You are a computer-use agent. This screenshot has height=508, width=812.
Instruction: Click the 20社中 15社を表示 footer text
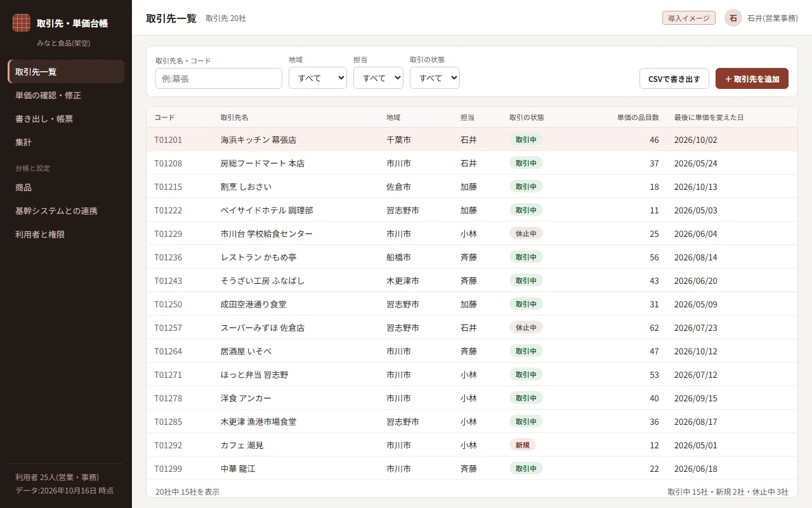[x=188, y=491]
